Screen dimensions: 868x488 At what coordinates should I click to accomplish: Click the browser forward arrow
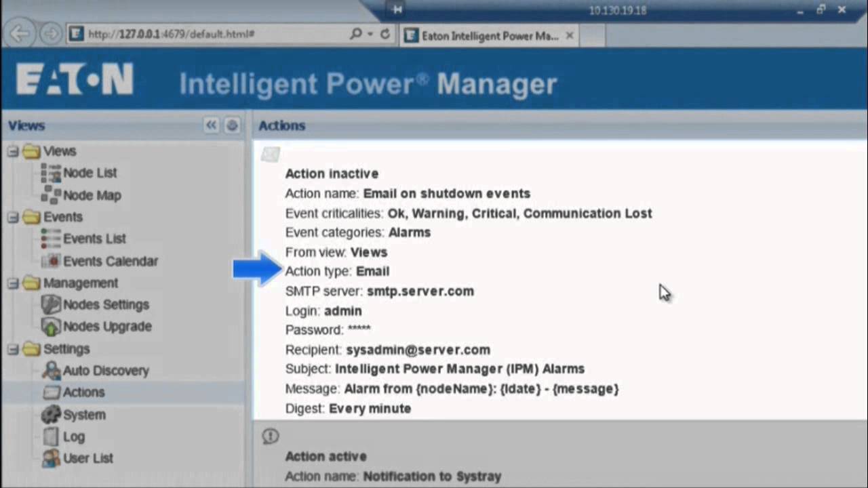click(50, 33)
